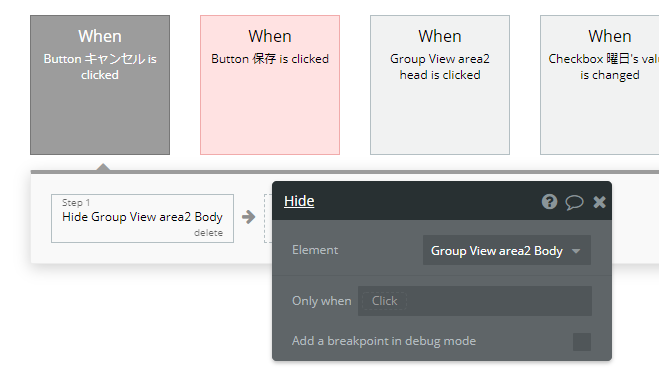Click the Element field label
The width and height of the screenshot is (659, 381).
pos(315,250)
